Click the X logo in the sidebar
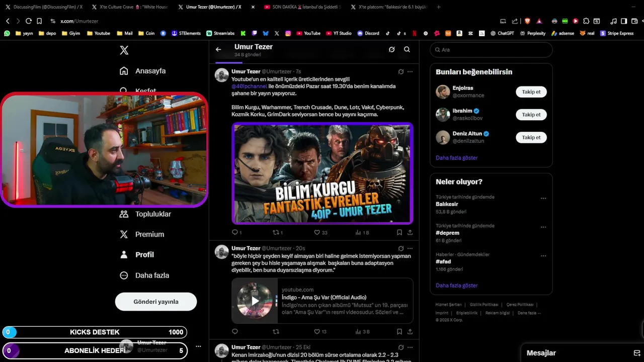The image size is (644, 362). pyautogui.click(x=124, y=50)
